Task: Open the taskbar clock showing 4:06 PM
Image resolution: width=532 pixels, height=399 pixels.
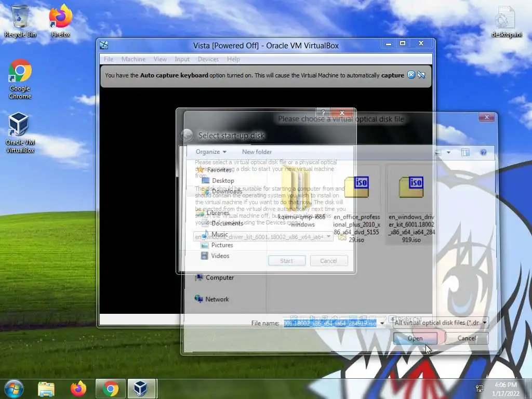Action: (x=506, y=389)
